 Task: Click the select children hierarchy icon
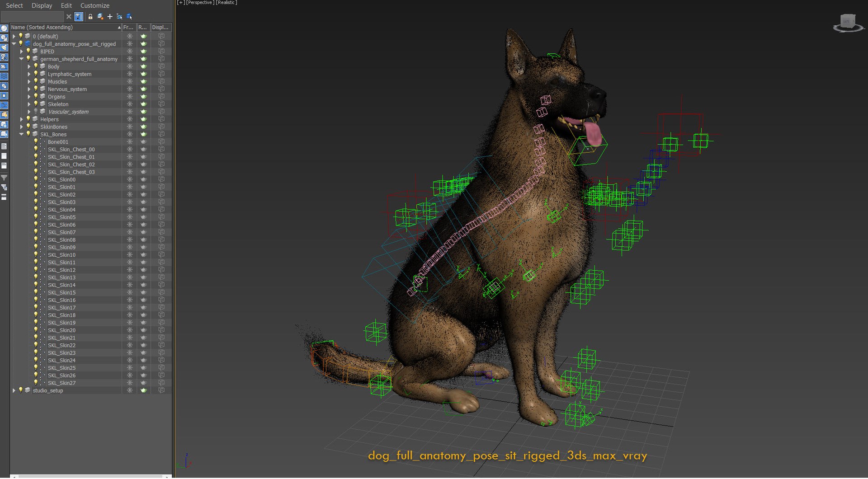click(x=119, y=17)
